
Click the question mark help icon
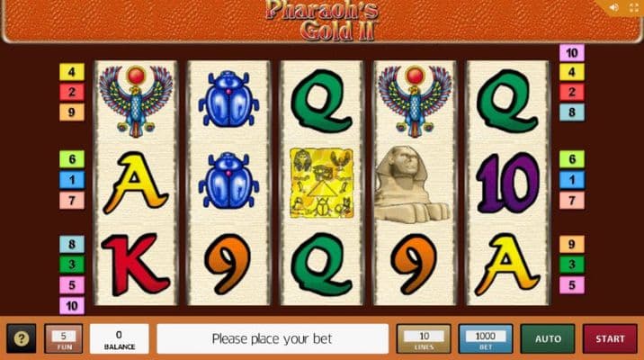coord(22,338)
